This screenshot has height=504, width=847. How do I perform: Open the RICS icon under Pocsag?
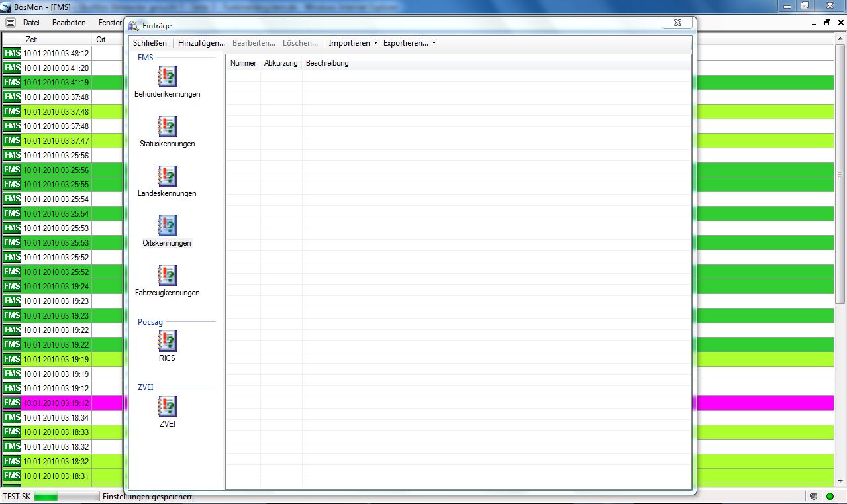(x=167, y=341)
